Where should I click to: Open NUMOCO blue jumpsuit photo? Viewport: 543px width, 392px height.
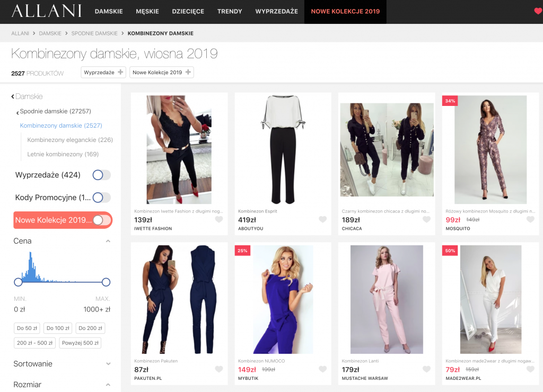tap(283, 299)
